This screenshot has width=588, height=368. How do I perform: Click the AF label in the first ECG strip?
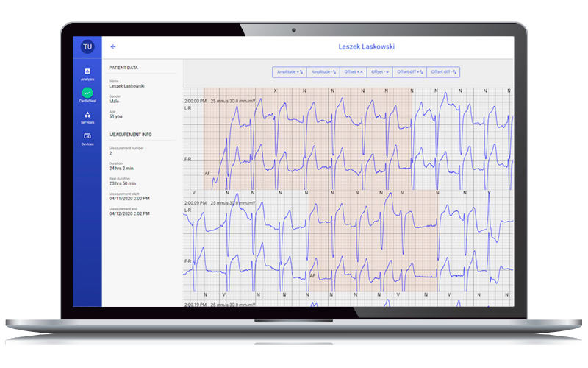(208, 173)
